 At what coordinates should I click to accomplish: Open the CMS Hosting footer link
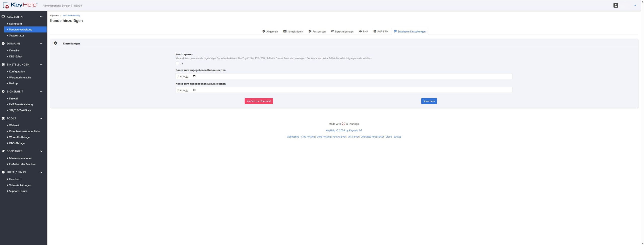(x=308, y=137)
